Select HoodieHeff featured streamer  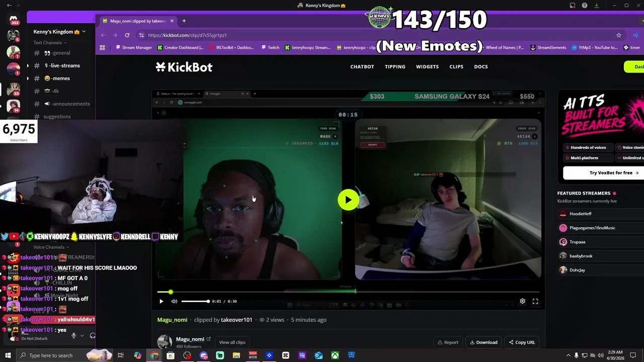[x=580, y=214]
